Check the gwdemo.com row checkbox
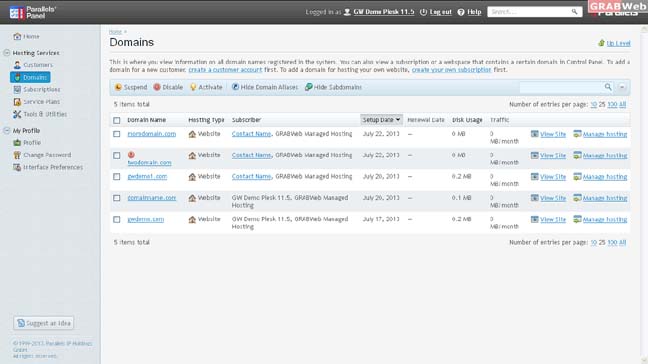This screenshot has height=364, width=648. 117,219
